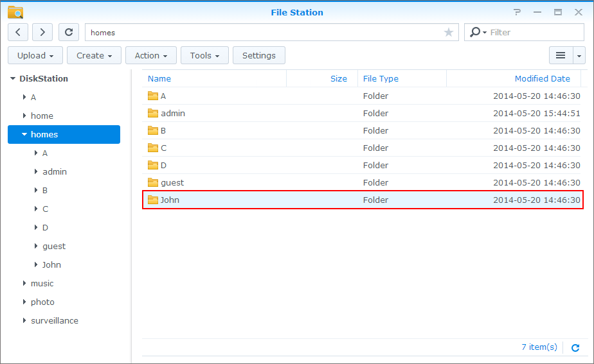Select the guest folder name in the list
Viewport: 594px width, 364px height.
point(172,183)
